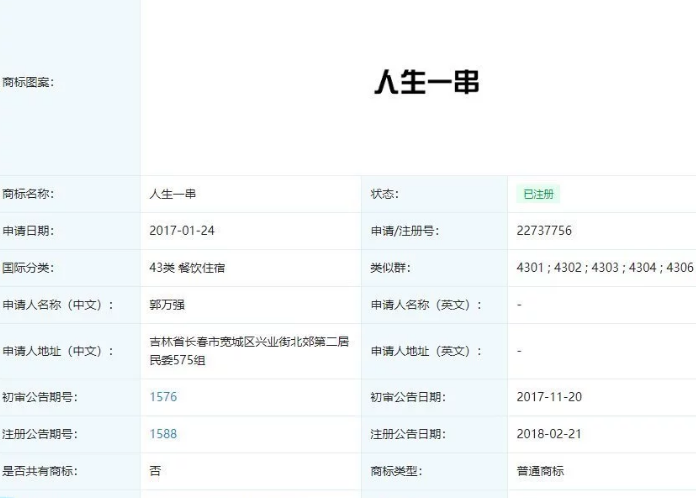Select international class 43类 餐饮住宿
Image resolution: width=696 pixels, height=498 pixels.
[x=187, y=268]
